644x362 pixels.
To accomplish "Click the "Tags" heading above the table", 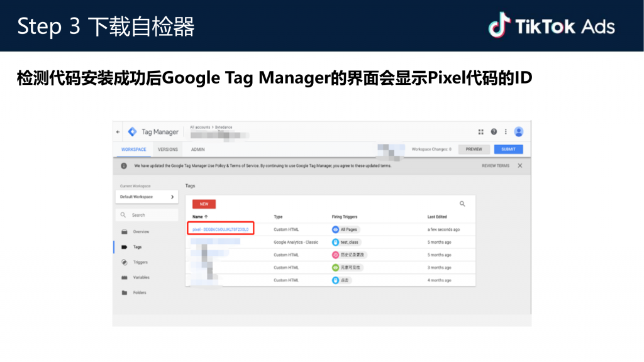I will (x=190, y=186).
